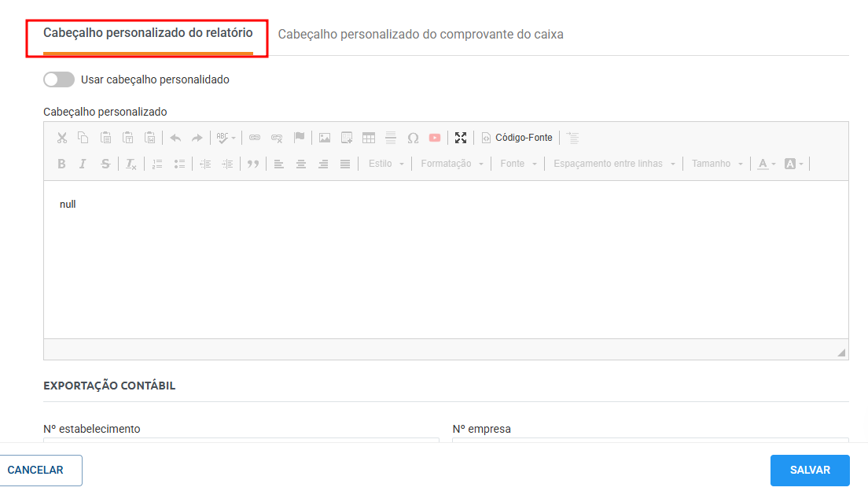Screen dimensions: 868x491
Task: Insert a link with chain icon
Action: click(255, 138)
